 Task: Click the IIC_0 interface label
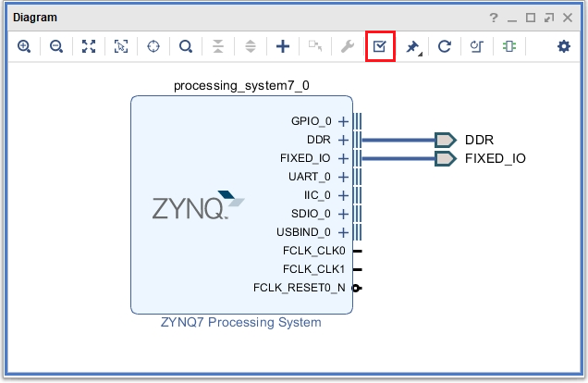(x=317, y=195)
